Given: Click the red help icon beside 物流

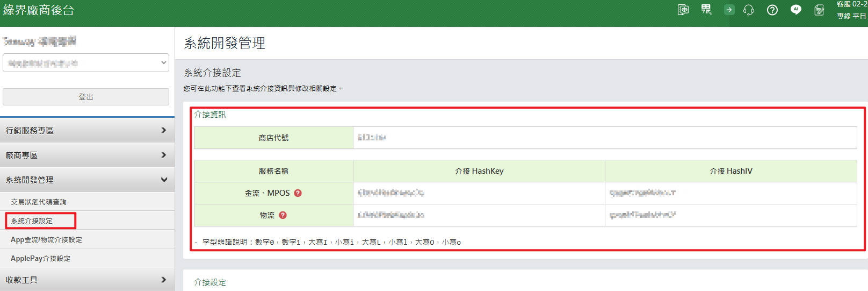Looking at the screenshot, I should point(283,215).
